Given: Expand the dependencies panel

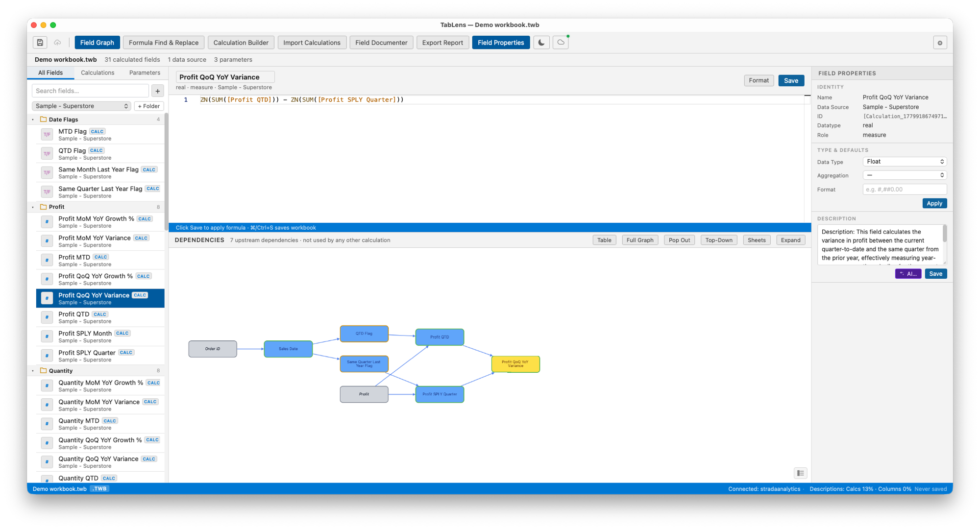Looking at the screenshot, I should (x=790, y=240).
